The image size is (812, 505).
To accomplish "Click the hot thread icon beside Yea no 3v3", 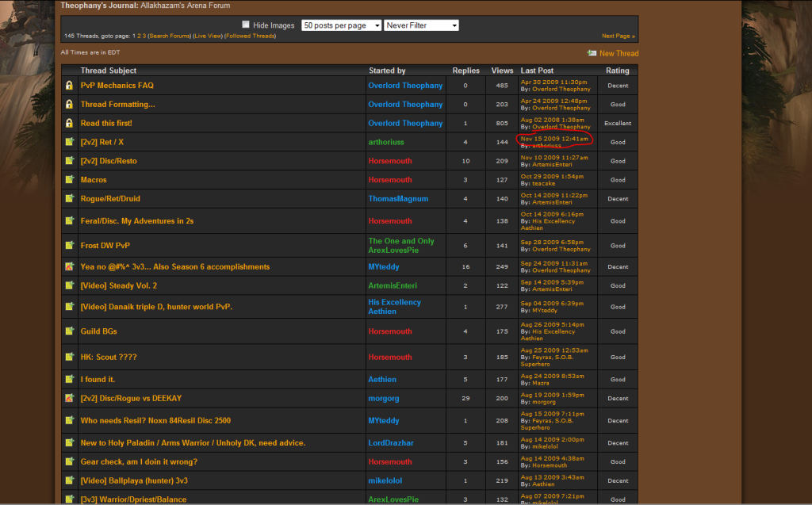I will [70, 267].
